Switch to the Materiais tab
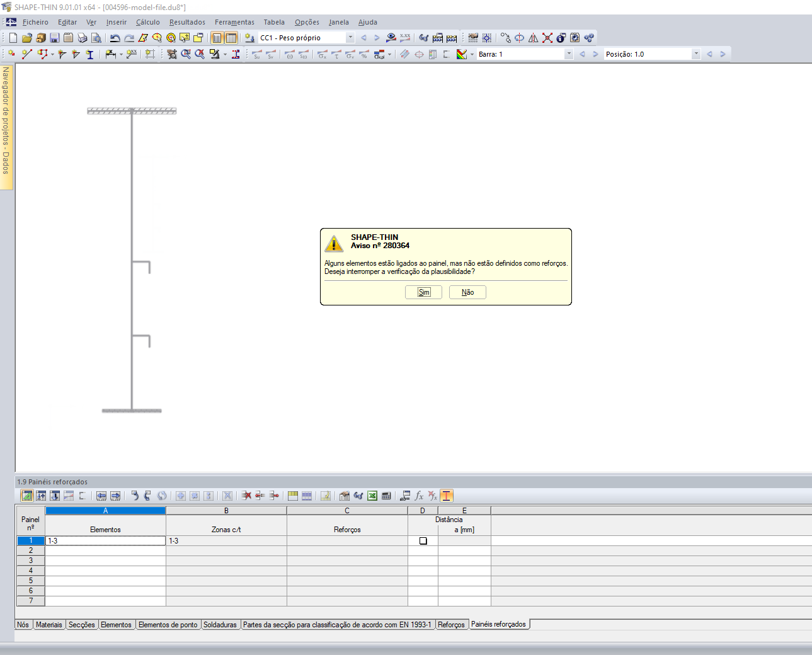 (x=49, y=625)
